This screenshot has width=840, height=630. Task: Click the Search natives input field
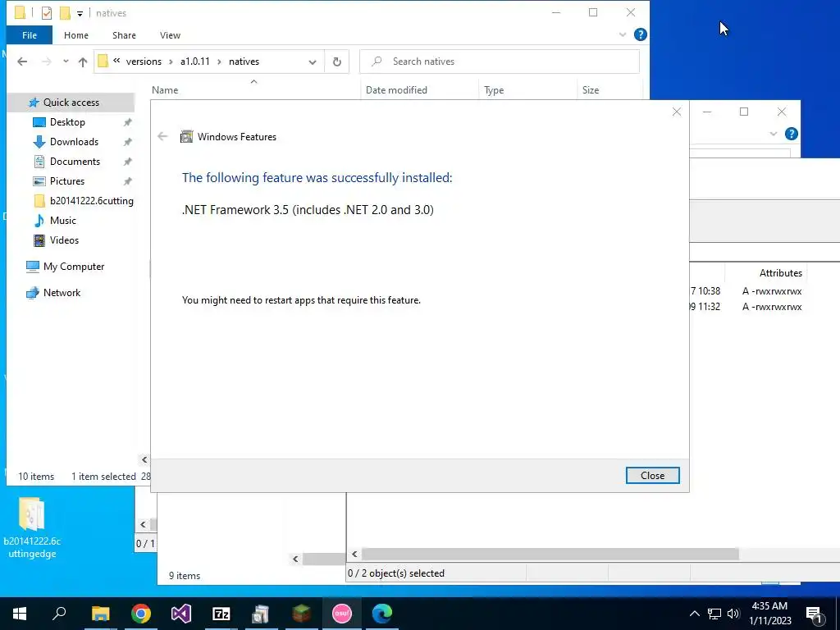click(500, 62)
